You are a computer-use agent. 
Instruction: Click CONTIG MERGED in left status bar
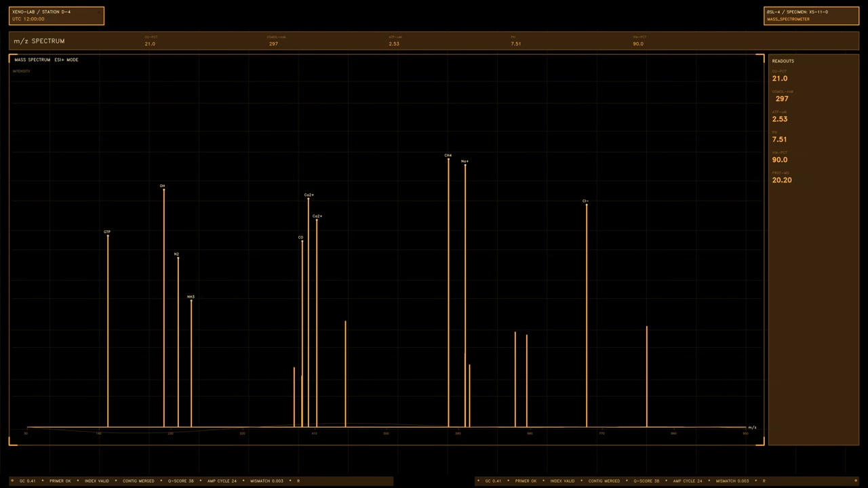(x=138, y=481)
